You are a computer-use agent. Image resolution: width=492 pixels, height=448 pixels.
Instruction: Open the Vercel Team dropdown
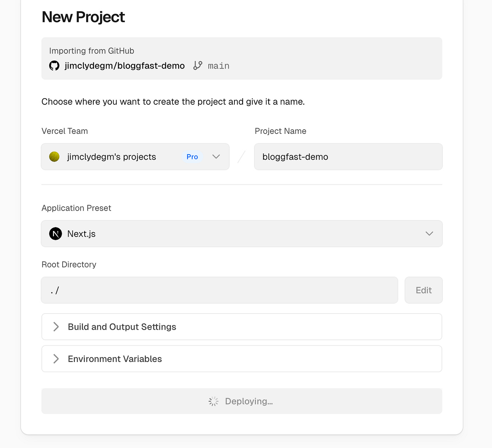click(x=135, y=157)
